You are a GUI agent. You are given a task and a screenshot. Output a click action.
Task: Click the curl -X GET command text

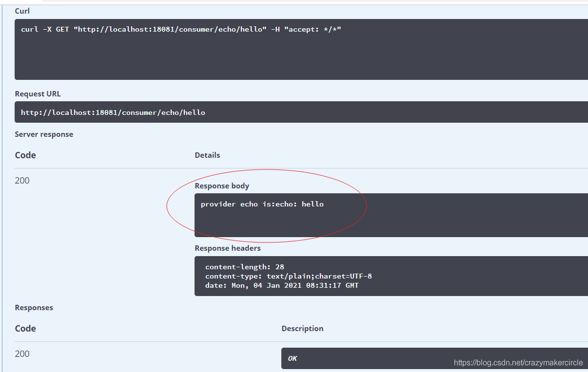tap(181, 30)
